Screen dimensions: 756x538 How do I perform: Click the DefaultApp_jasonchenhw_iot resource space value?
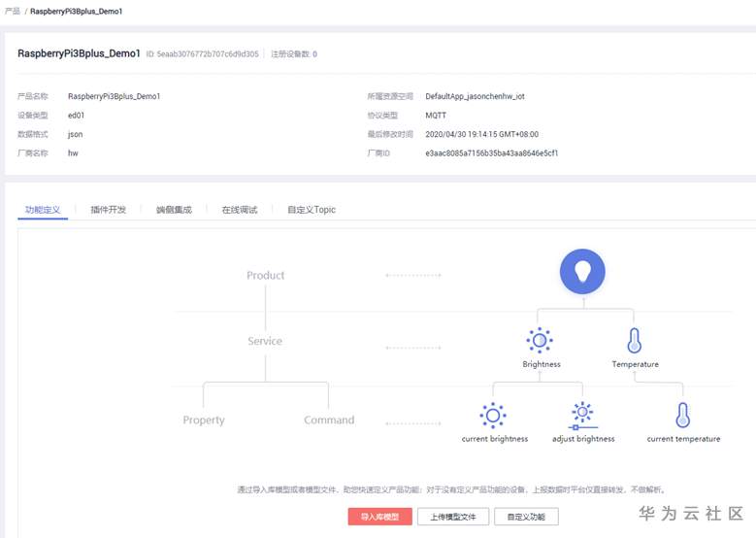475,96
